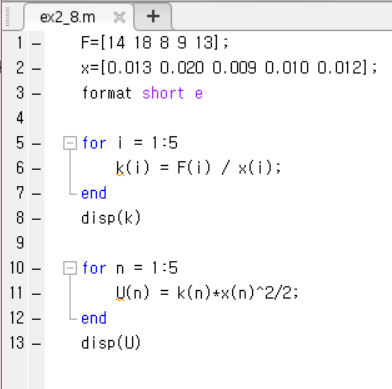Set breakpoint at line 11 dash
The height and width of the screenshot is (389, 392).
(37, 294)
